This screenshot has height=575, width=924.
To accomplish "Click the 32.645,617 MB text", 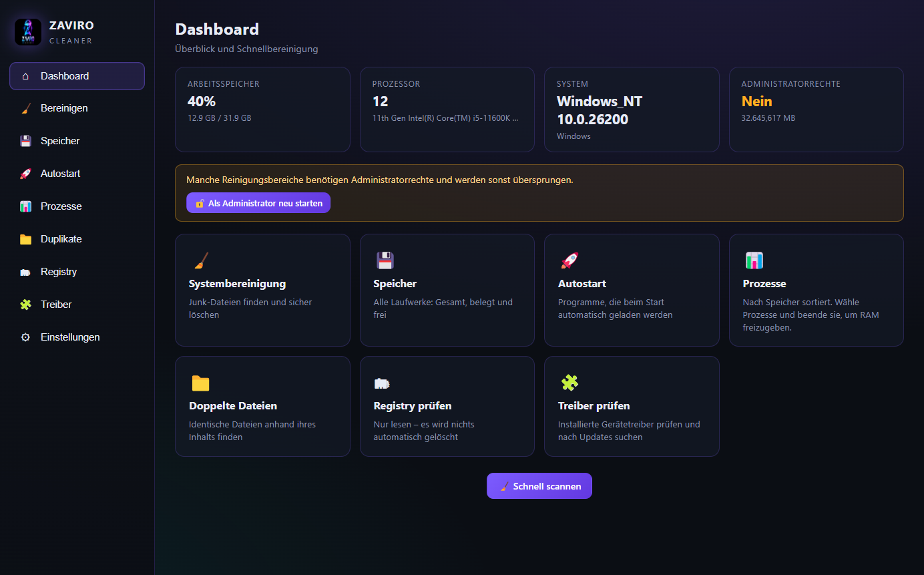I will 768,118.
